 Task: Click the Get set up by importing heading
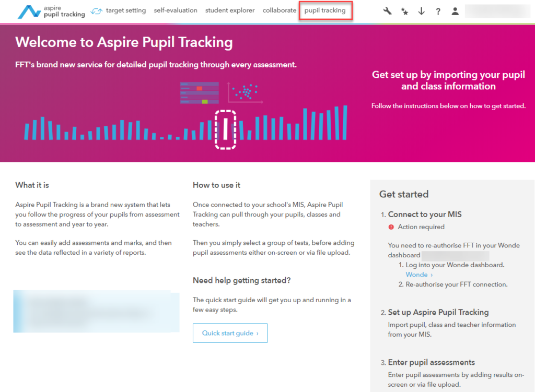(x=448, y=80)
